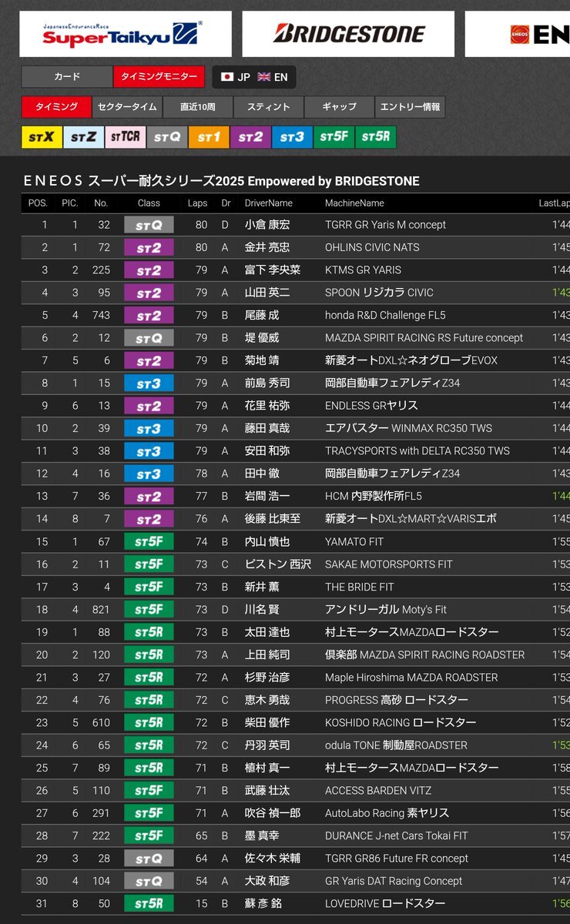Click ST-5F badge in car 67 row

149,541
